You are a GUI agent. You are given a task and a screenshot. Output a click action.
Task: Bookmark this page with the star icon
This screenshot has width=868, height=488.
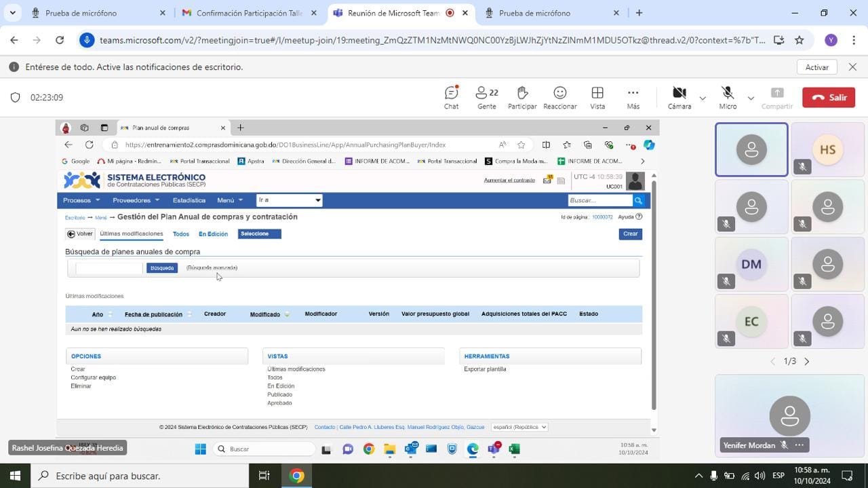point(799,40)
